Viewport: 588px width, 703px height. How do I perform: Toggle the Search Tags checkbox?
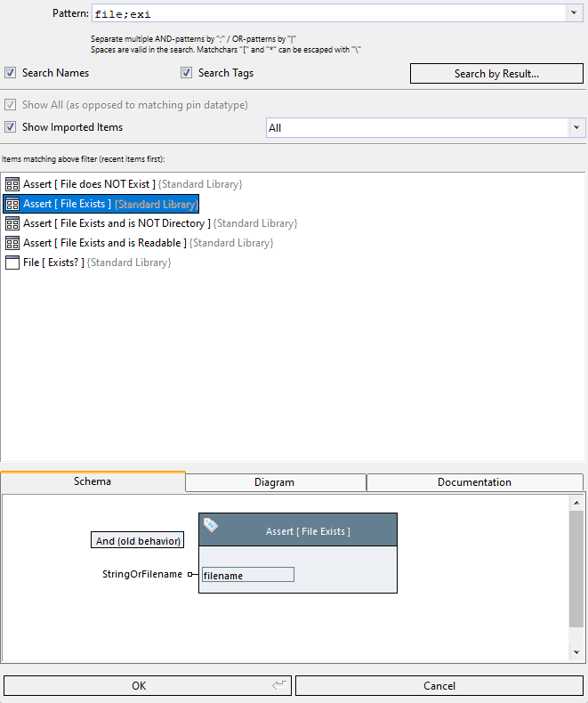[187, 73]
